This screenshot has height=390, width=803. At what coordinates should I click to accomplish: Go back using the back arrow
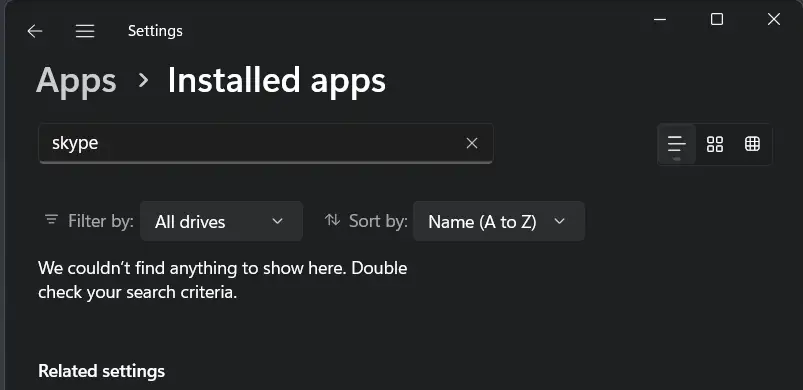point(35,31)
